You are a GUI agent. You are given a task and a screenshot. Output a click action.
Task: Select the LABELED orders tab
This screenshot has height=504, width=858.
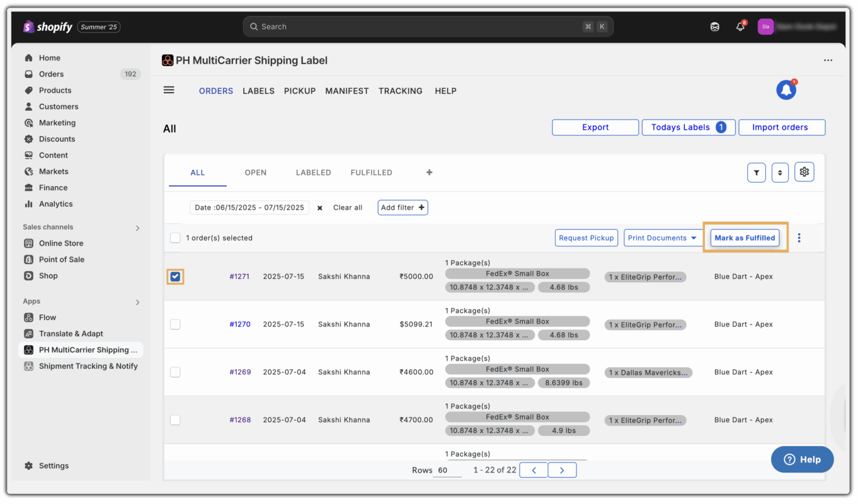314,173
